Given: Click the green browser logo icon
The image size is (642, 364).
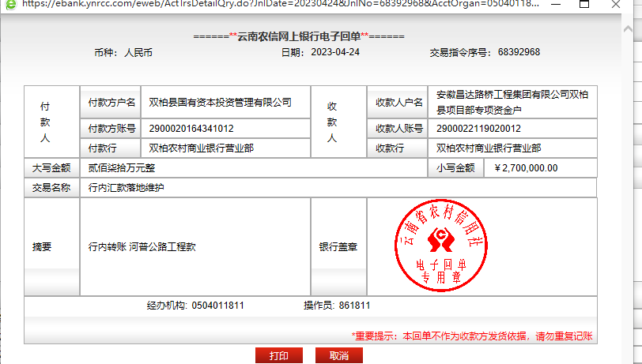Looking at the screenshot, I should click(x=10, y=4).
